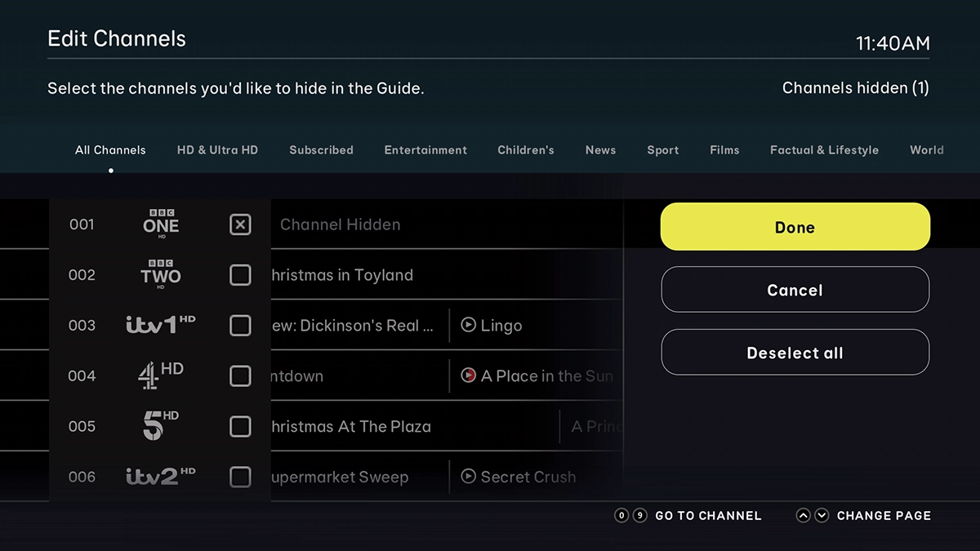Enable the checkbox for channel 004
Viewport: 980px width, 551px height.
point(240,375)
